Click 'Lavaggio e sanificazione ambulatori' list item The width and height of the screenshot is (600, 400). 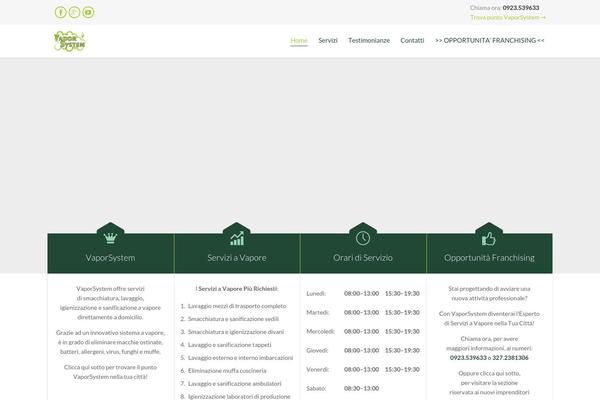(x=235, y=384)
